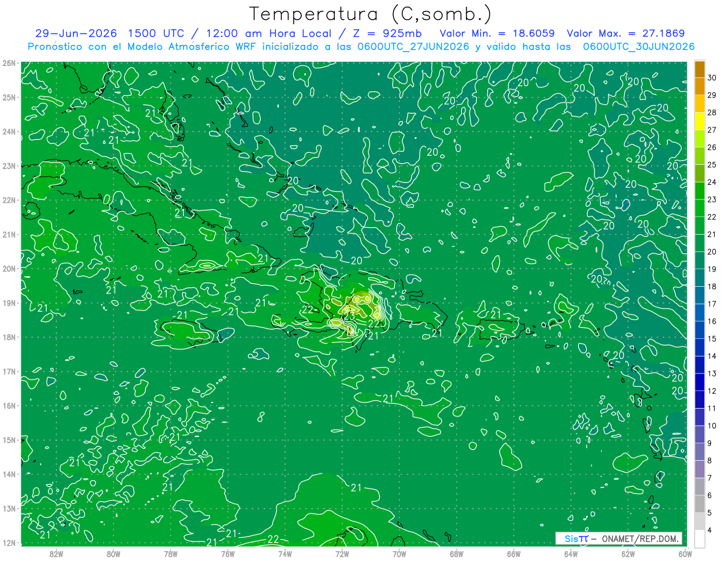
Task: Click the '13N' latitude axis label
Action: pos(9,508)
